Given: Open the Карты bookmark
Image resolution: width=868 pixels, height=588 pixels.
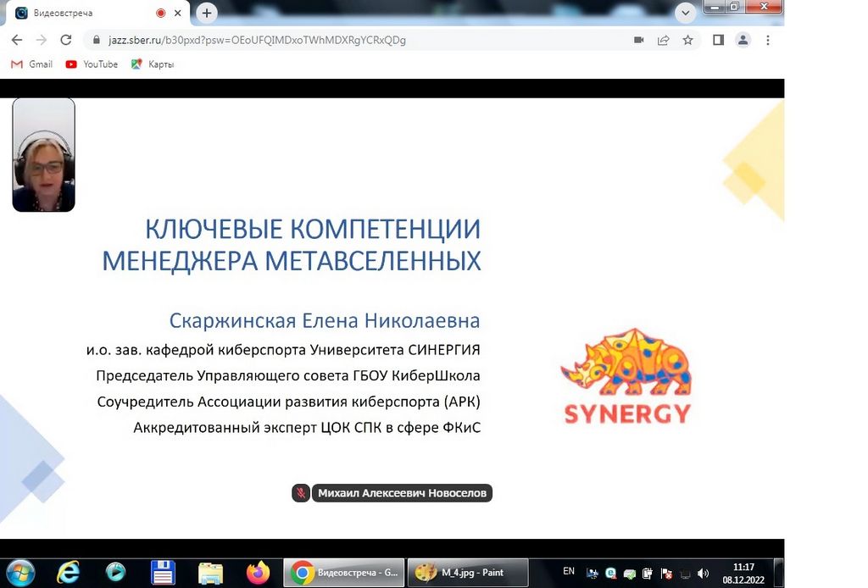Looking at the screenshot, I should (x=153, y=64).
